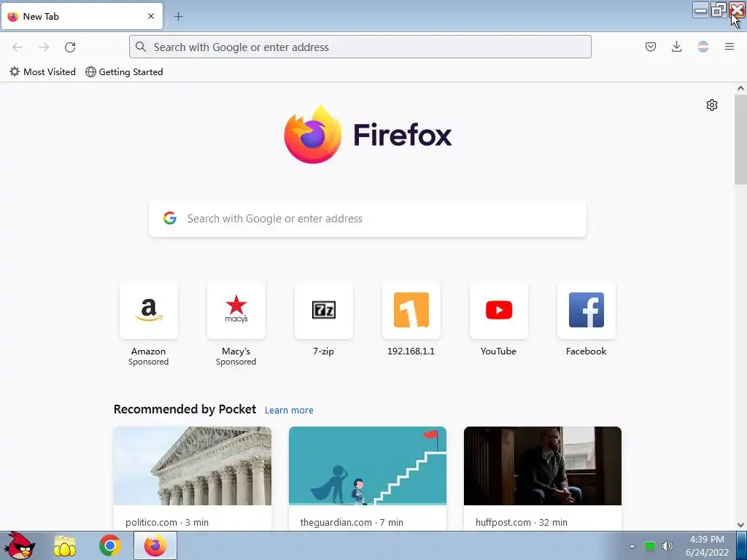Viewport: 747px width, 560px height.
Task: Launch Chrome from the taskbar
Action: click(110, 545)
